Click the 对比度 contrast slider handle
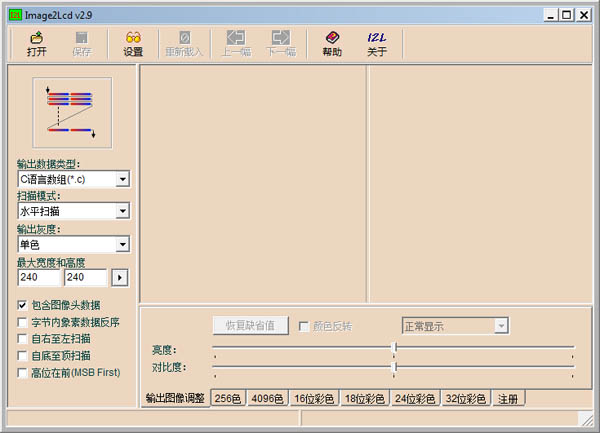 click(395, 367)
